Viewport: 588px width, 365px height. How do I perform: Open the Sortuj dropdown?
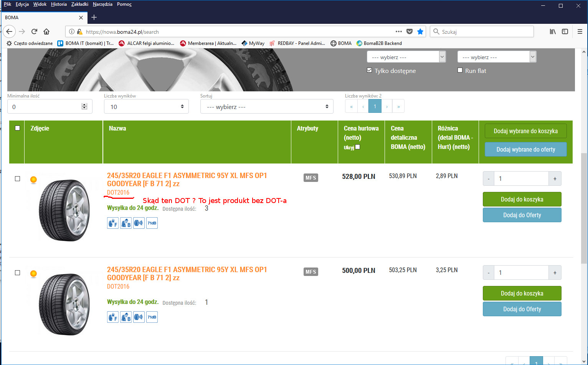[x=266, y=107]
